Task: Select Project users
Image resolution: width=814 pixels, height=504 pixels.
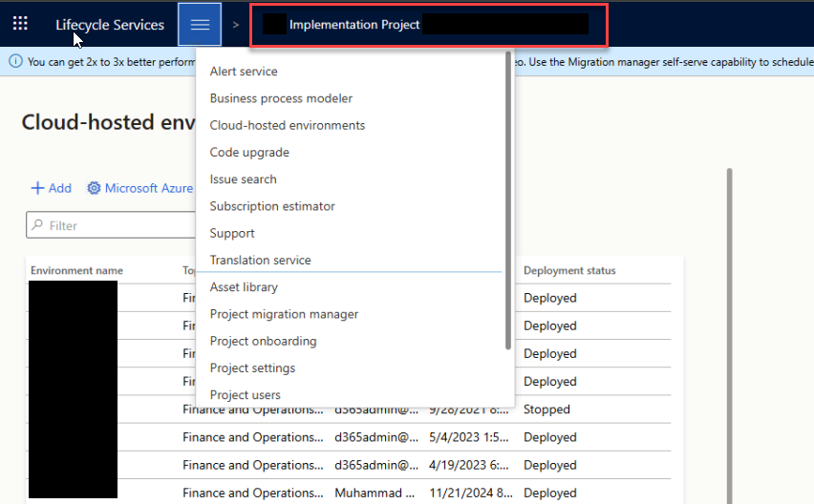Action: tap(245, 394)
